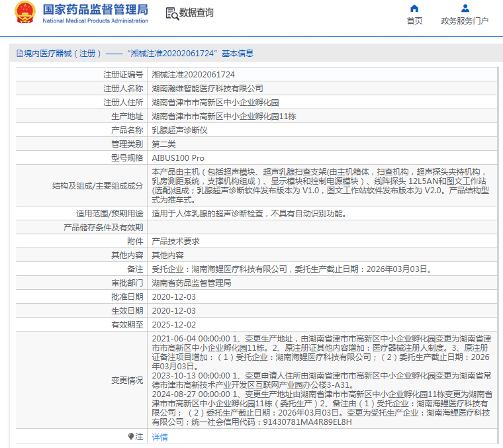Screen dimensions: 503x448
Task: Click attachment value 产品技术要求
Action: click(175, 242)
